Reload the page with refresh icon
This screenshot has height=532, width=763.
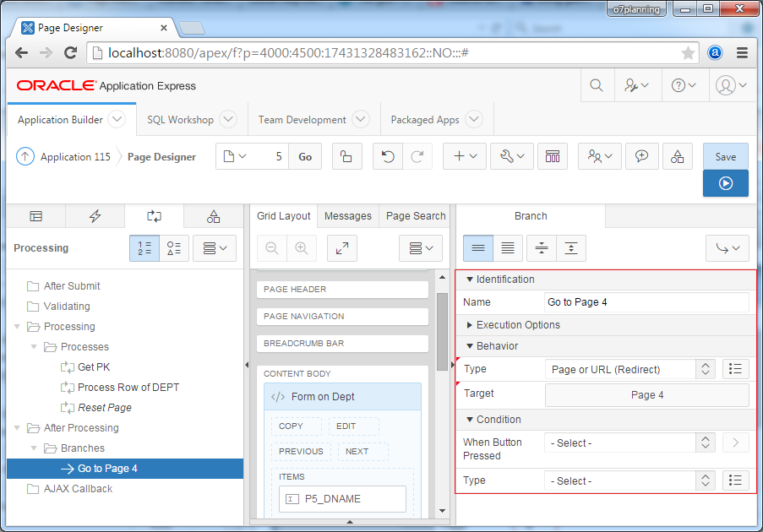(x=71, y=52)
